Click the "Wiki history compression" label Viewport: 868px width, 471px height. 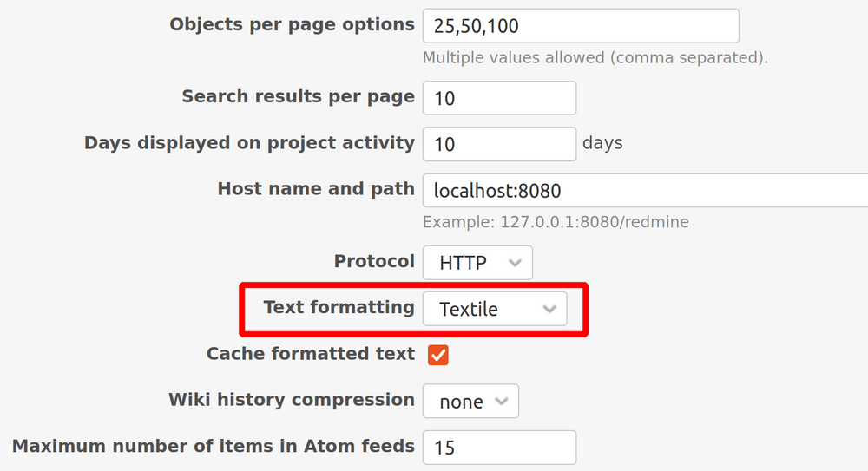coord(291,400)
